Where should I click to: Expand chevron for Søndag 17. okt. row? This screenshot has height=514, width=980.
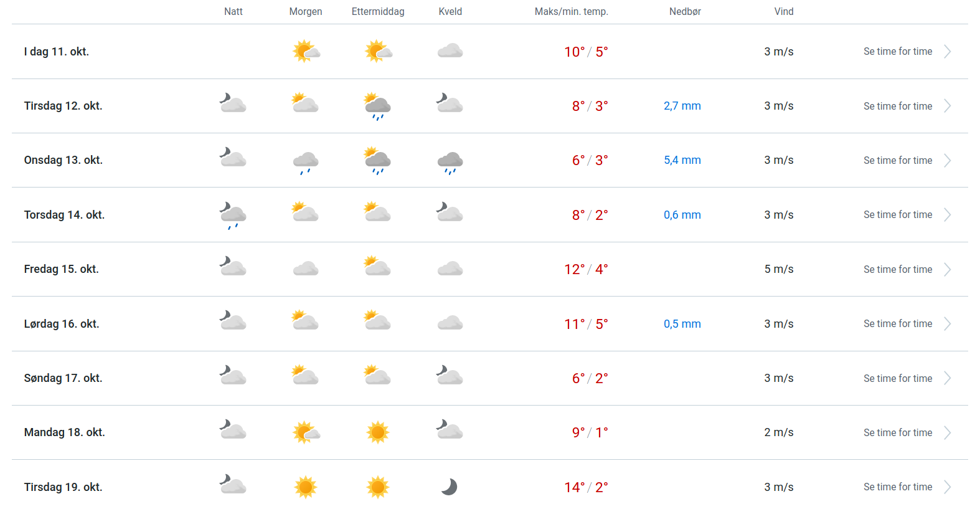pyautogui.click(x=947, y=378)
